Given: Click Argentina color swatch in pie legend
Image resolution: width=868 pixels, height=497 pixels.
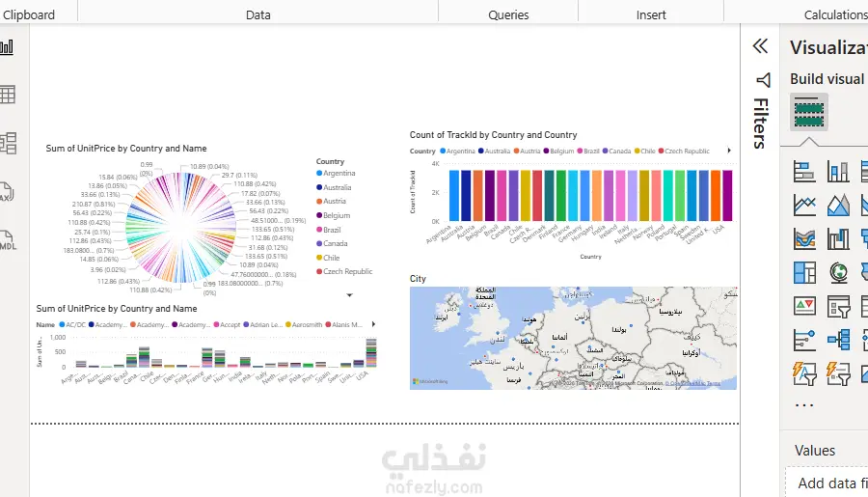Looking at the screenshot, I should click(319, 173).
